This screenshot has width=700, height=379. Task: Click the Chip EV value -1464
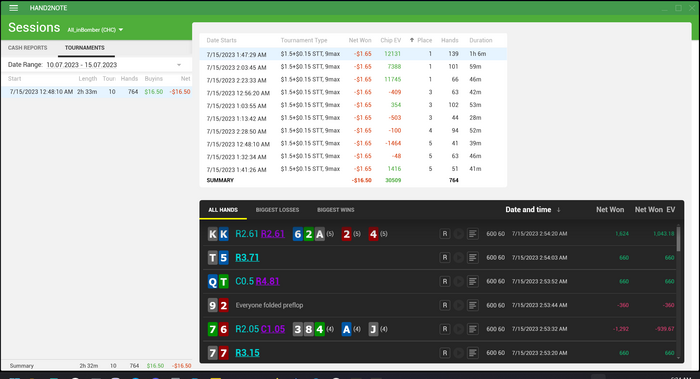click(x=394, y=143)
